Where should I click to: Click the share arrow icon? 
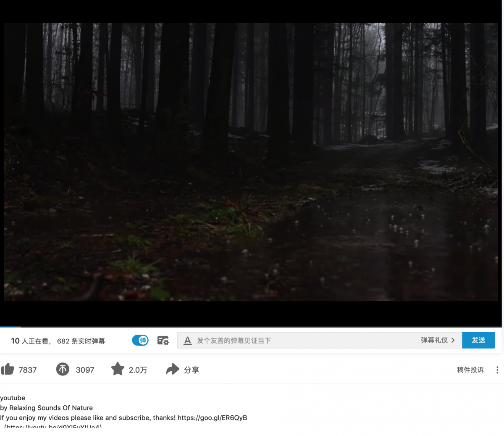[x=172, y=370]
